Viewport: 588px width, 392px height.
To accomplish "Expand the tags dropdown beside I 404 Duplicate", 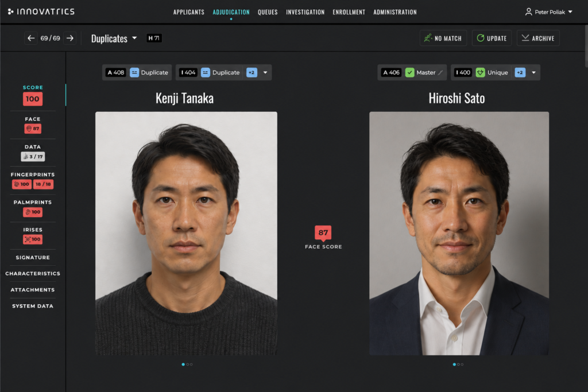I will (x=265, y=73).
